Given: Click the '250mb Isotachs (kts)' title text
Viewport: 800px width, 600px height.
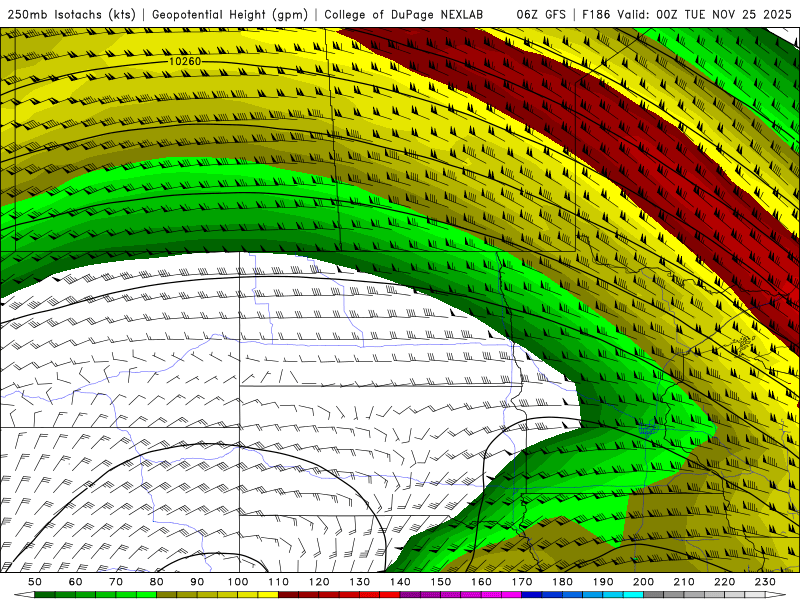Looking at the screenshot, I should [71, 15].
